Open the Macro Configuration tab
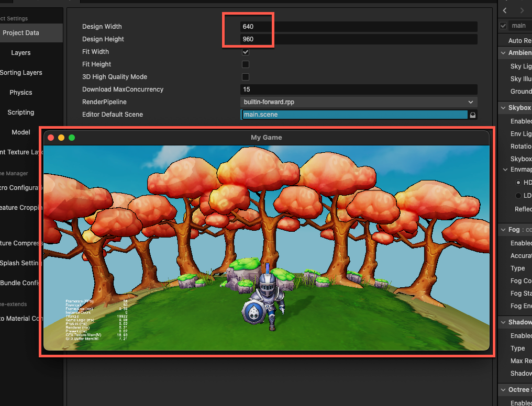 (20, 188)
